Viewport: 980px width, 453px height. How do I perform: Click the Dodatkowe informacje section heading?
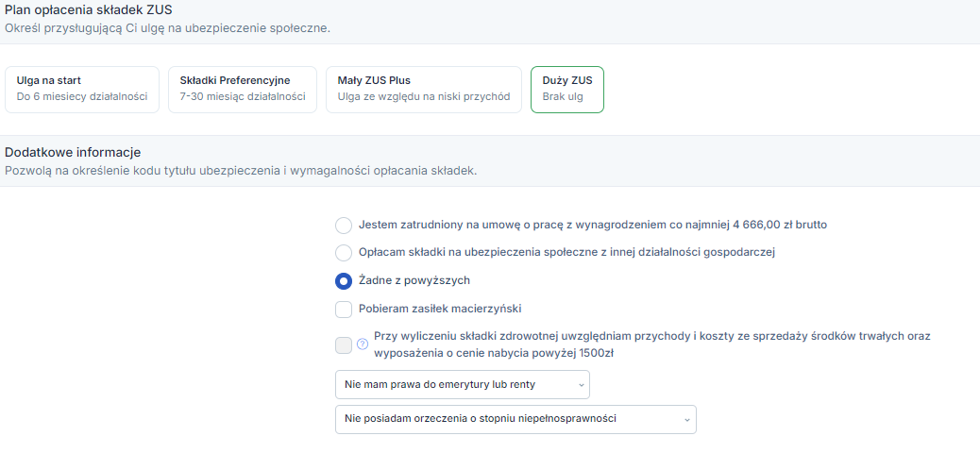tap(73, 153)
